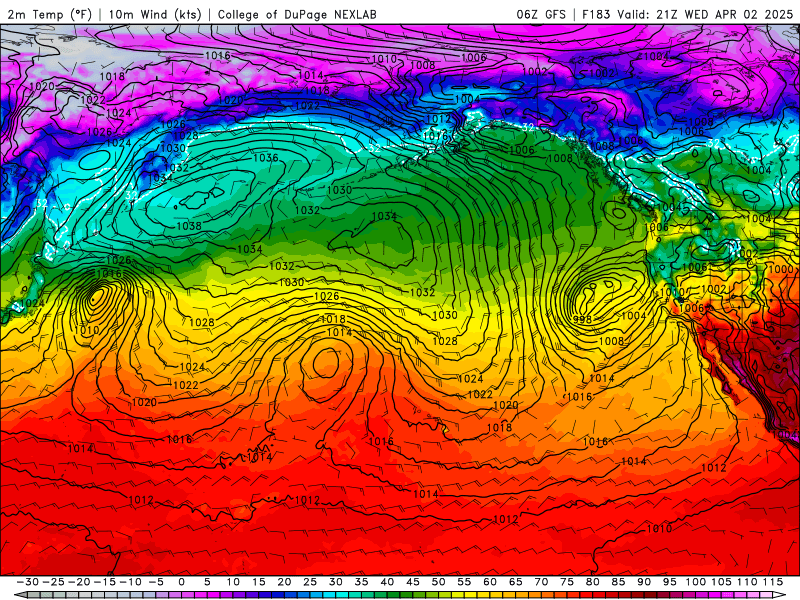Click the "105" value on the temperature scale
The width and height of the screenshot is (800, 600).
[x=721, y=582]
